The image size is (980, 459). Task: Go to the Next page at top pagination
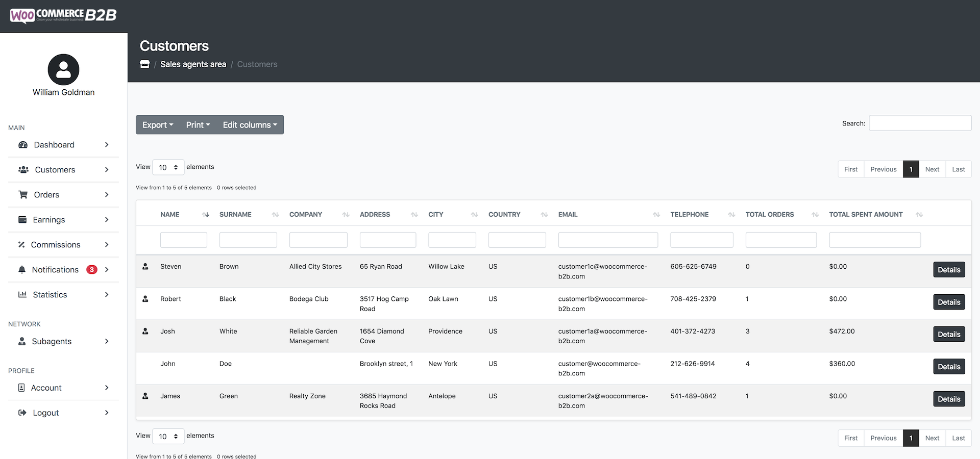[932, 169]
